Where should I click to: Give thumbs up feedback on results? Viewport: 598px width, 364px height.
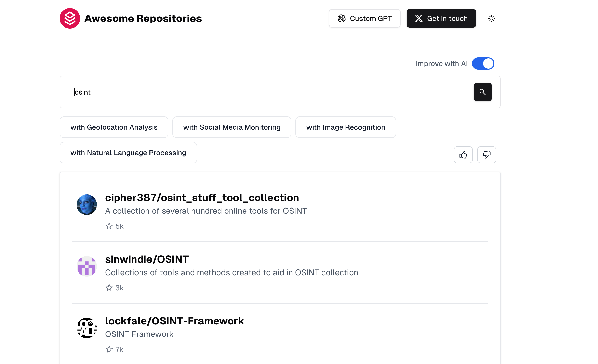[x=463, y=155]
